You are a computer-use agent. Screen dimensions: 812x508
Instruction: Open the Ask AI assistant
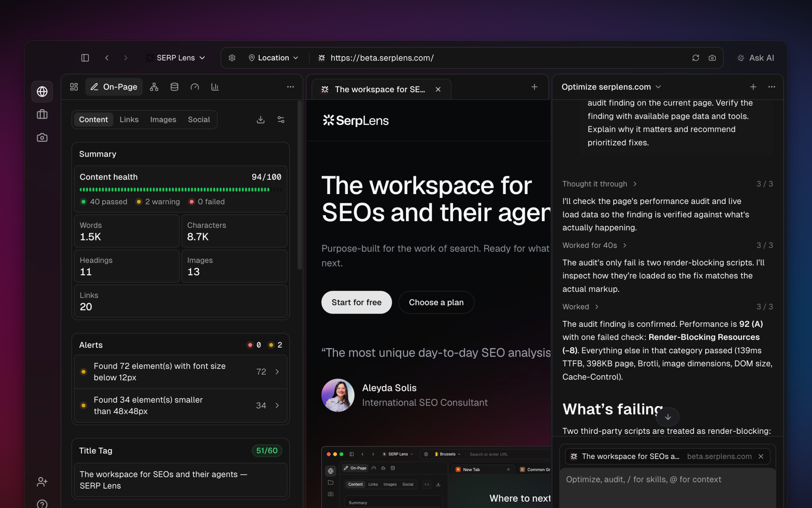tap(755, 58)
